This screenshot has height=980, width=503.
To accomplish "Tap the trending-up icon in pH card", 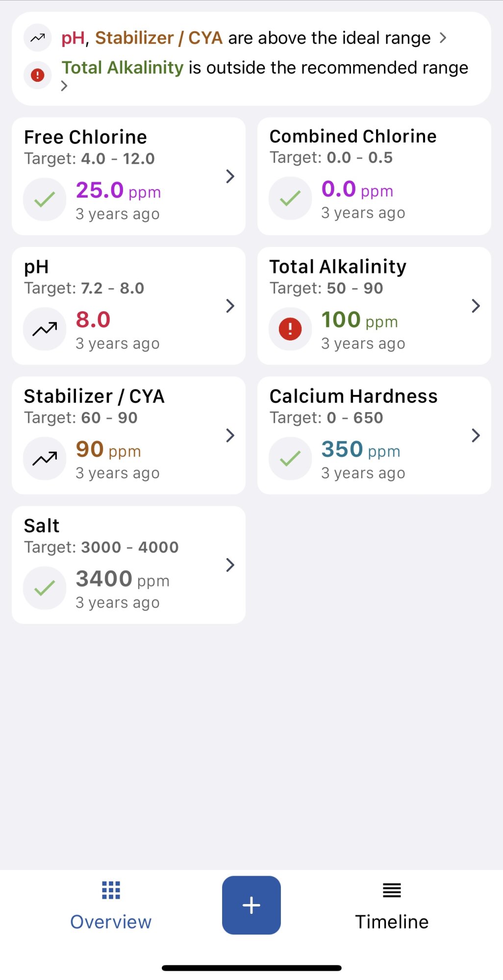I will tap(45, 329).
